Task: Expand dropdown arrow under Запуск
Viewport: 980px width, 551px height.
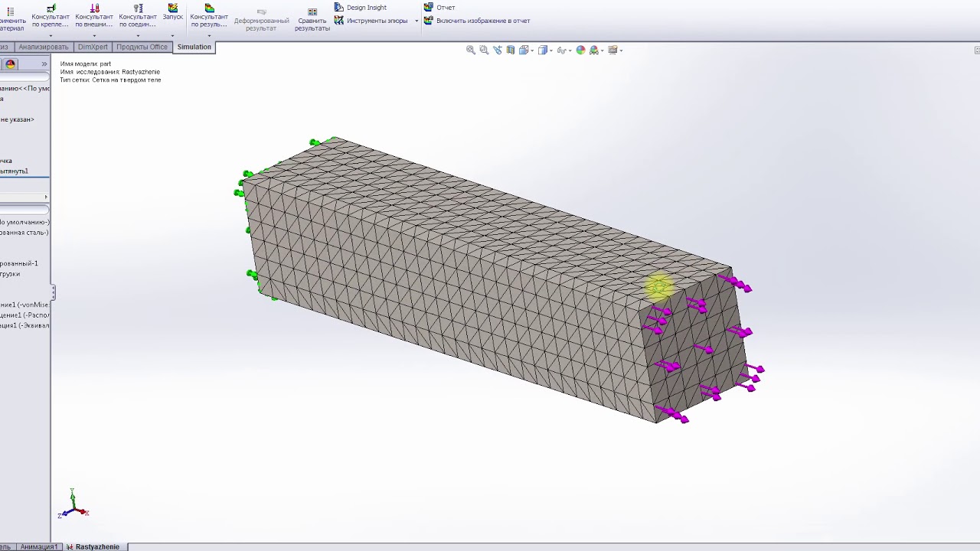Action: click(173, 35)
